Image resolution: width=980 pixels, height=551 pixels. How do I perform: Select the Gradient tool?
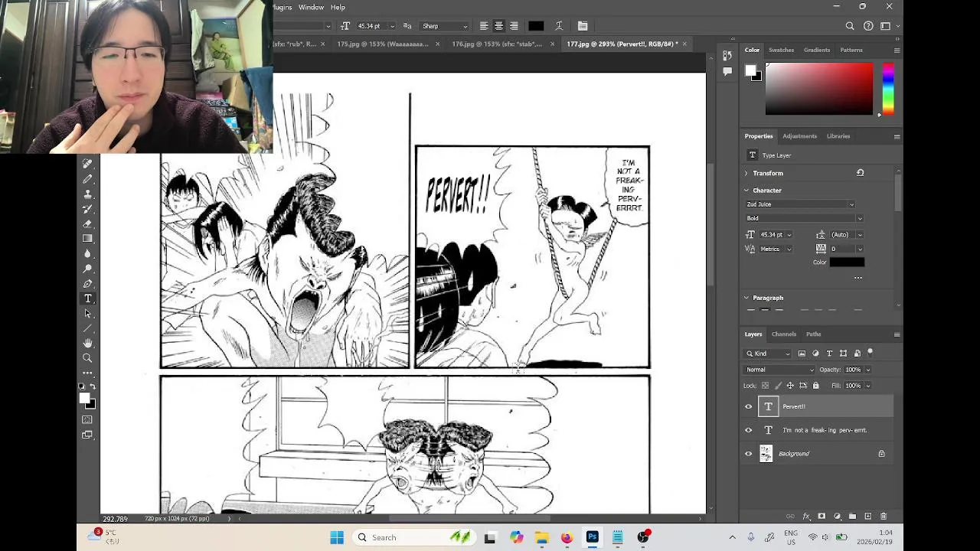pos(87,239)
